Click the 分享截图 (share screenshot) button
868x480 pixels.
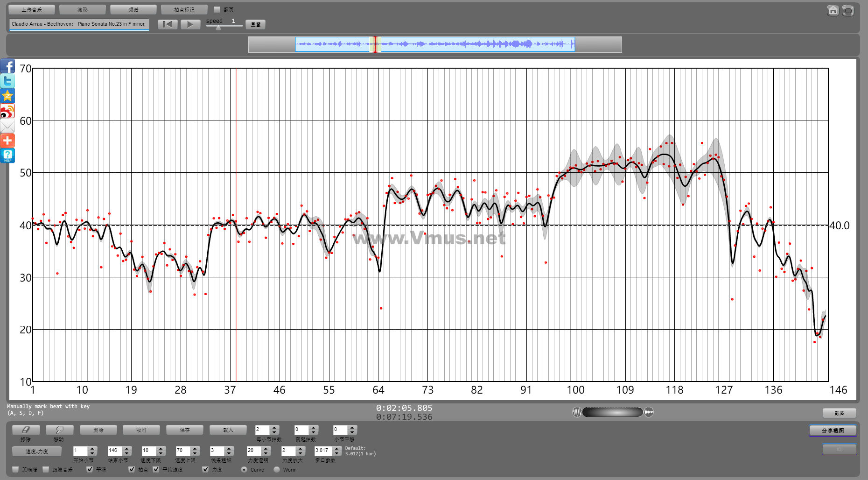[833, 431]
